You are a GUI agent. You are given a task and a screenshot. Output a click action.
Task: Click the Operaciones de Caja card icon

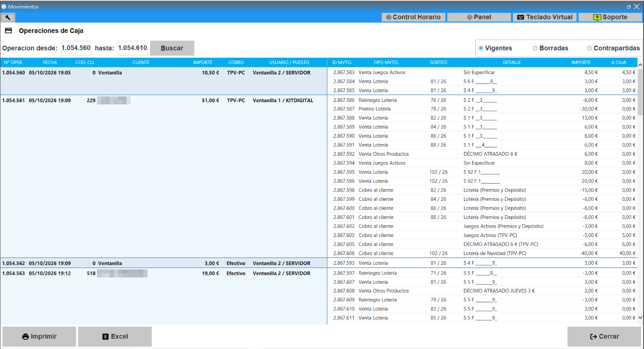tap(8, 31)
